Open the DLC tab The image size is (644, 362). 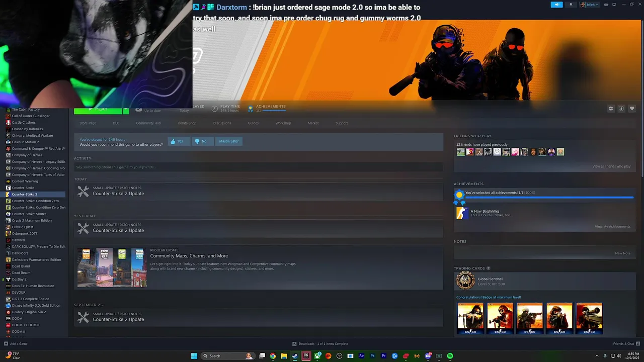pyautogui.click(x=116, y=123)
